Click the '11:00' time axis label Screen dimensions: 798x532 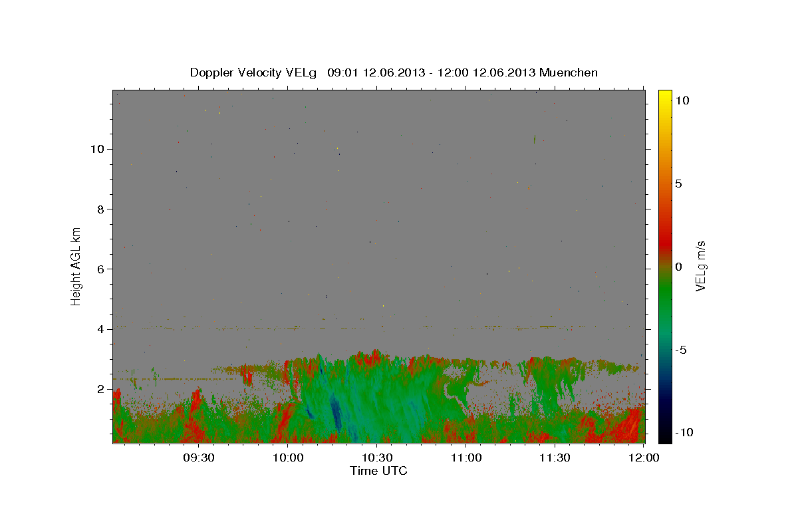click(x=465, y=458)
